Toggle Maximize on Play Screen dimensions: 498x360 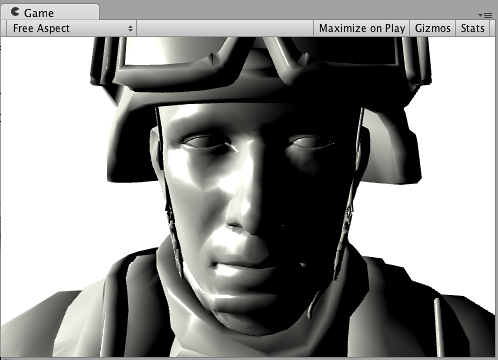coord(362,28)
